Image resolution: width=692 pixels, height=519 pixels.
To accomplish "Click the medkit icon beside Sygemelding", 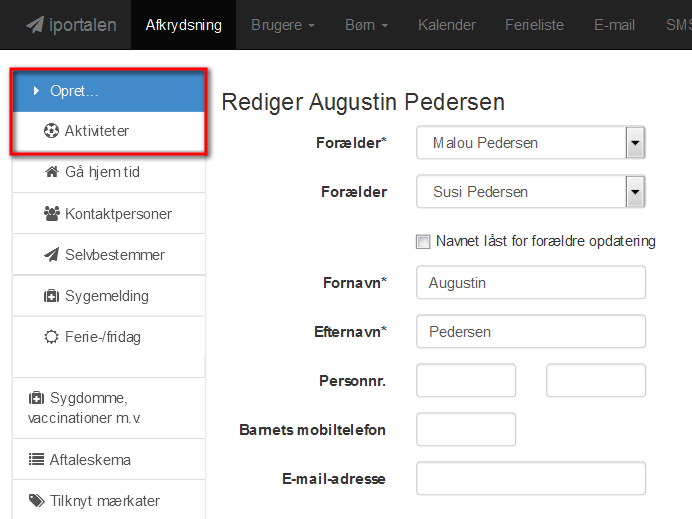I will click(x=51, y=296).
